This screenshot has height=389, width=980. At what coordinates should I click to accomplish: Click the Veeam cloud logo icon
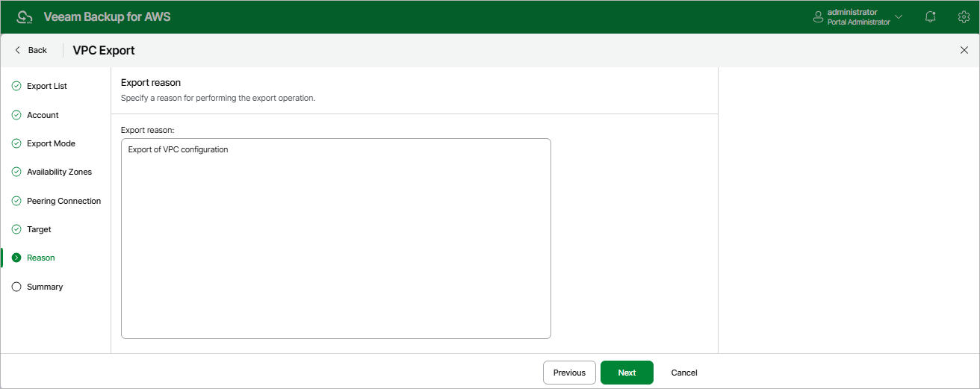click(25, 16)
